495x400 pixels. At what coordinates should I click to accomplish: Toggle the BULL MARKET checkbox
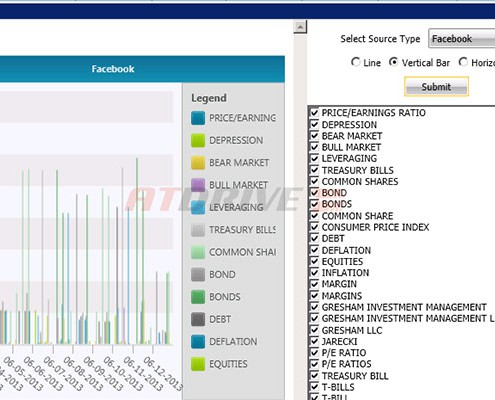(x=314, y=147)
